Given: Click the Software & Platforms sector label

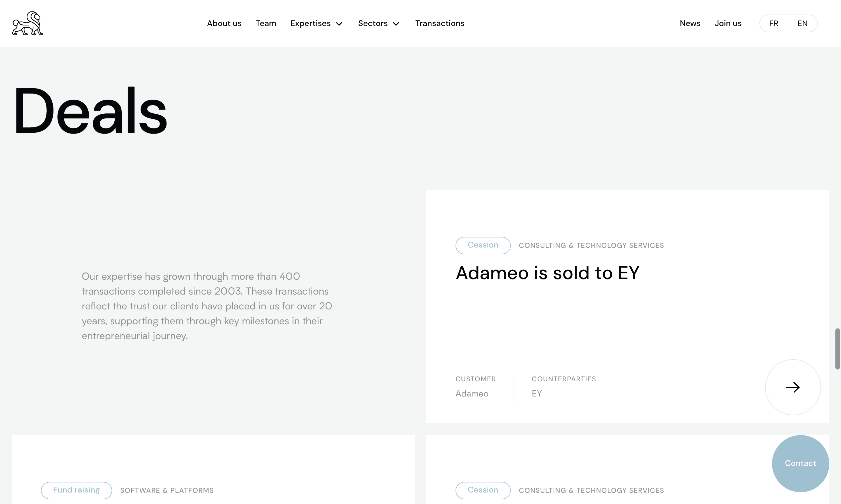Looking at the screenshot, I should (x=167, y=490).
